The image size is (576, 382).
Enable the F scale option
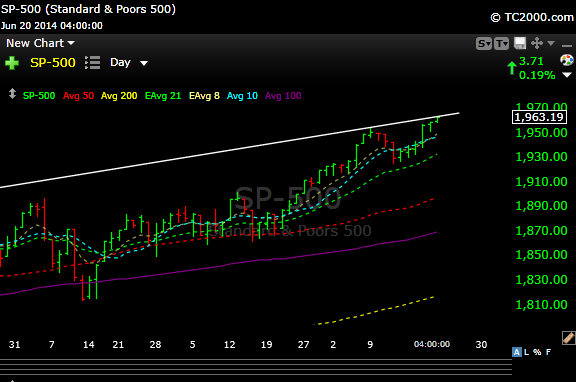pos(548,352)
